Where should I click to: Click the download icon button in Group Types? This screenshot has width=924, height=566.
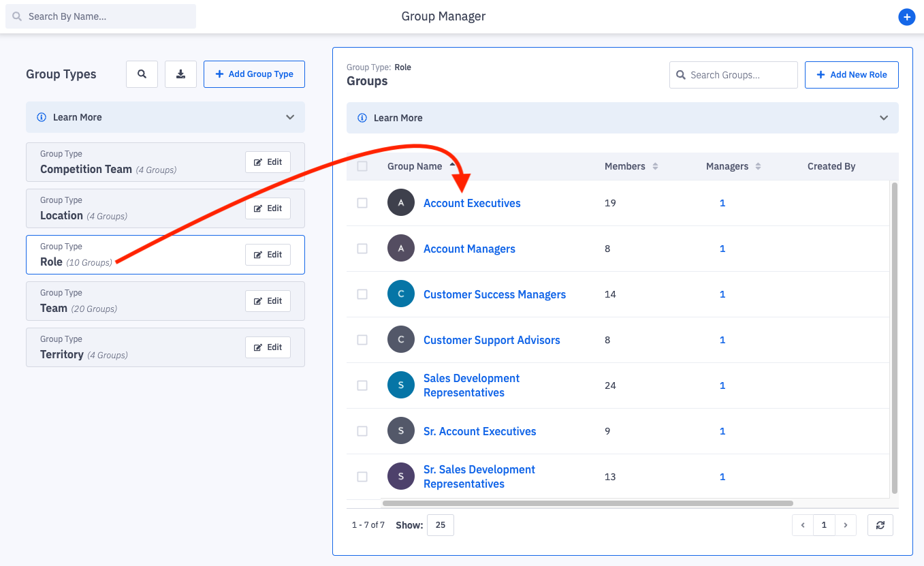pos(180,74)
